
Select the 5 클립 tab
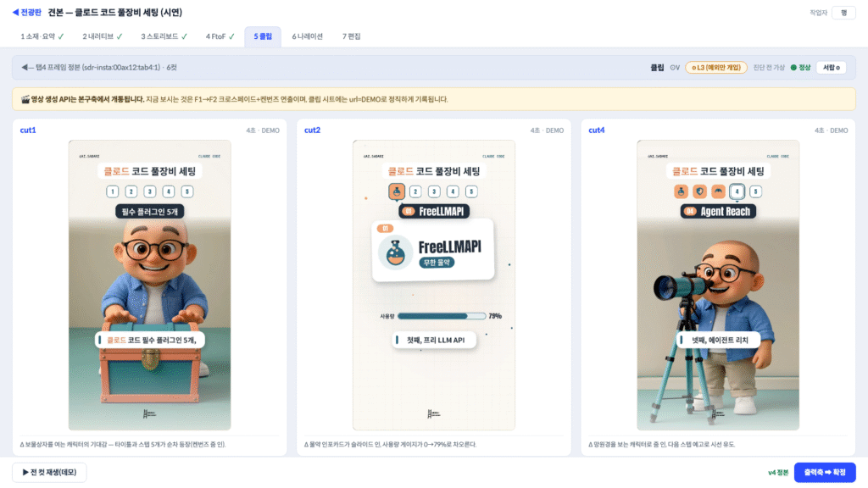(263, 36)
